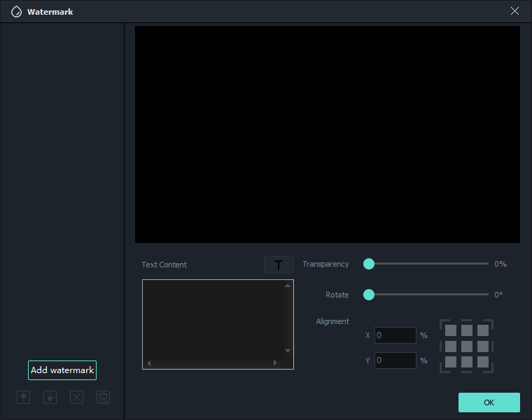Image resolution: width=532 pixels, height=420 pixels.
Task: Align watermark to middle-right grid square
Action: (483, 346)
